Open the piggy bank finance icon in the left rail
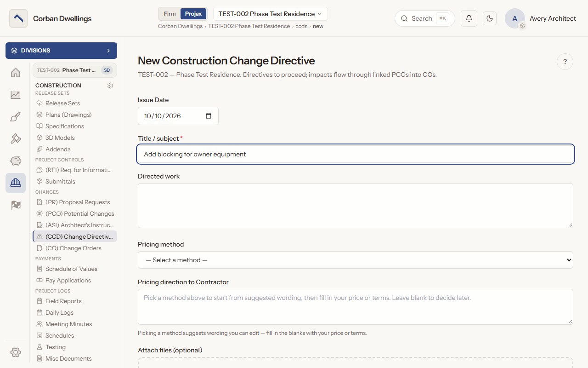This screenshot has height=368, width=588. (16, 161)
